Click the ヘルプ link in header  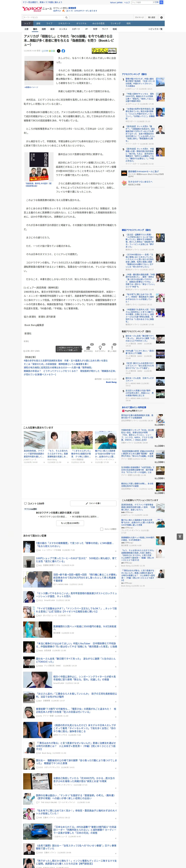127,2
